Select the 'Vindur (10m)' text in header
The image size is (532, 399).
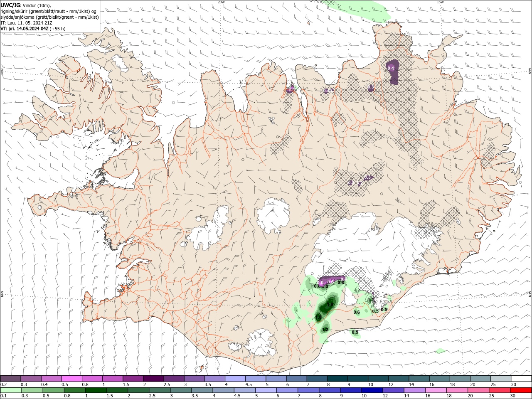click(36, 5)
